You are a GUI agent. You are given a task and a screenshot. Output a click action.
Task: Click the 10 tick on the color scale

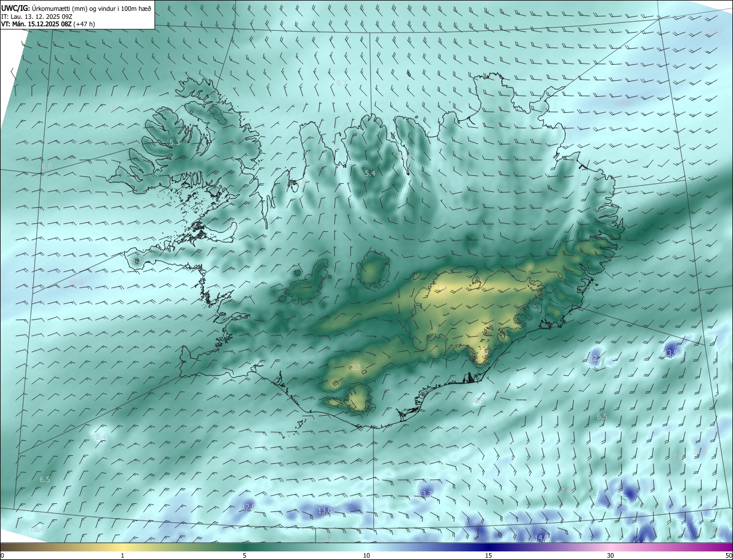click(x=366, y=555)
